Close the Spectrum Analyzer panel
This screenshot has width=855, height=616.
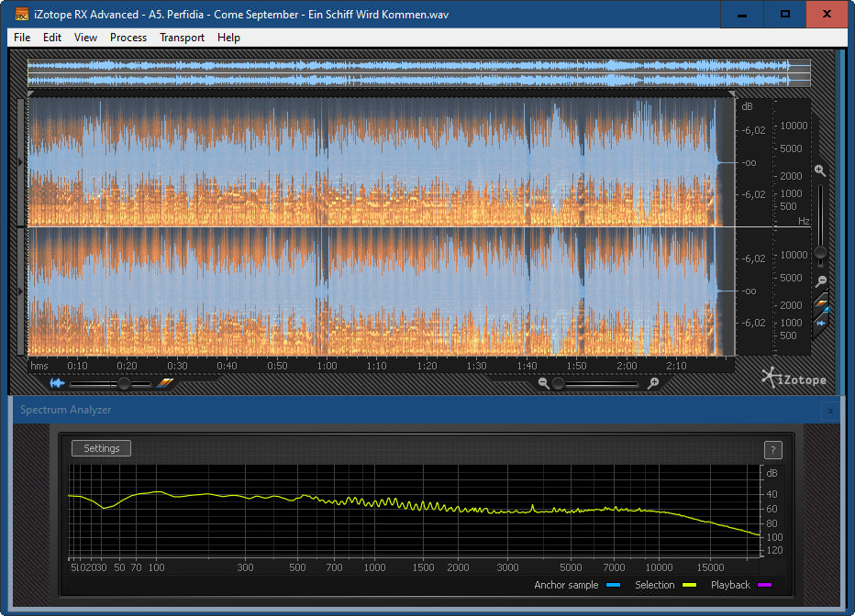[x=830, y=412]
